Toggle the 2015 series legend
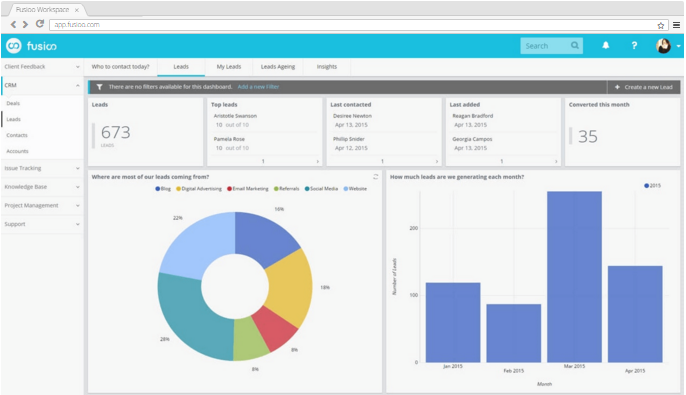 coord(653,185)
